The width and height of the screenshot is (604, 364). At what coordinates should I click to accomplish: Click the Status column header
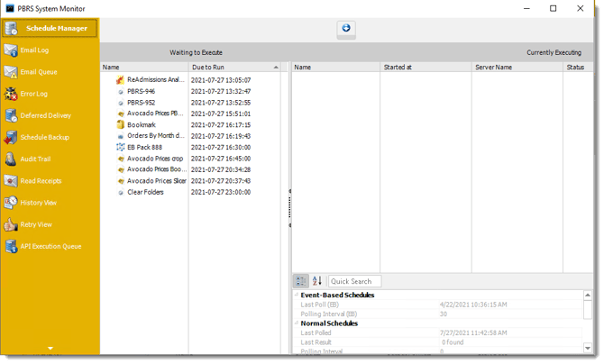click(x=578, y=67)
